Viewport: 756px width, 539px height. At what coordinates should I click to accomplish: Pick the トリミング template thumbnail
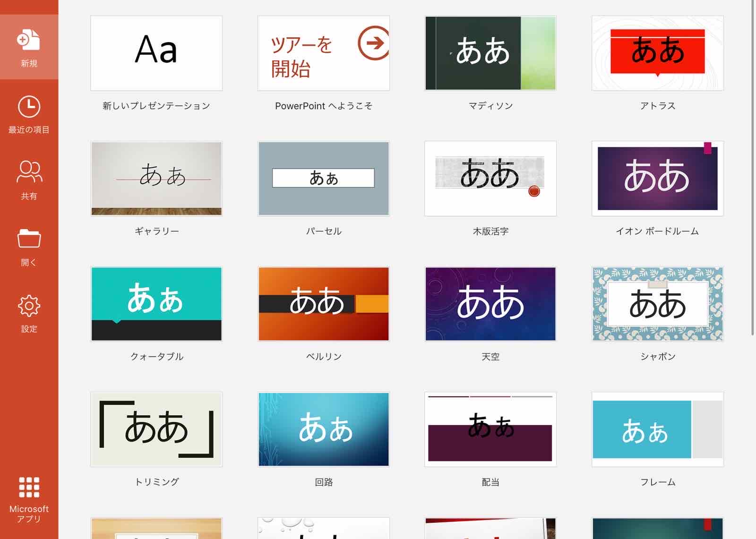tap(156, 429)
